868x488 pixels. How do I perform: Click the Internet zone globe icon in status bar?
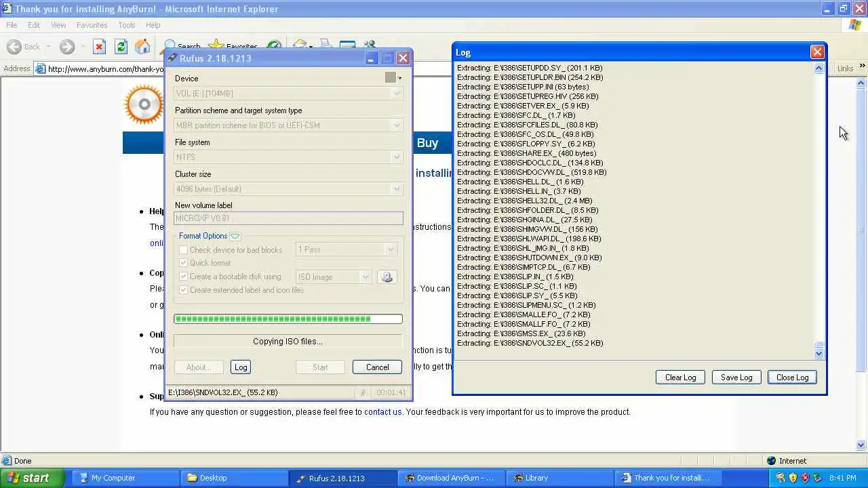pyautogui.click(x=771, y=461)
